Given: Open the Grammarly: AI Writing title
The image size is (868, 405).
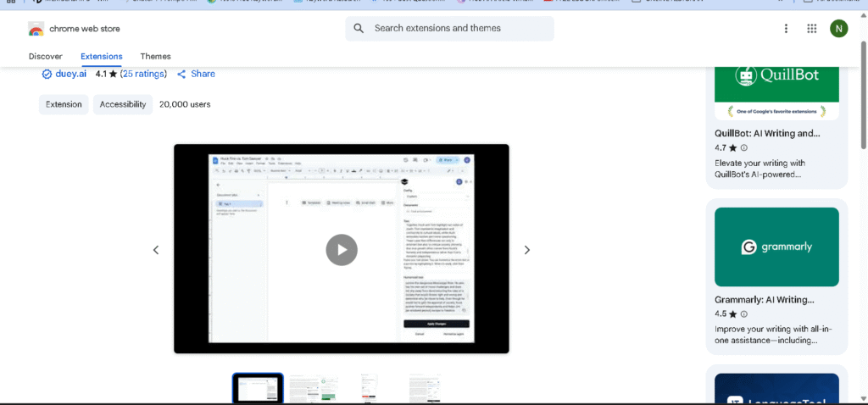Looking at the screenshot, I should 765,300.
